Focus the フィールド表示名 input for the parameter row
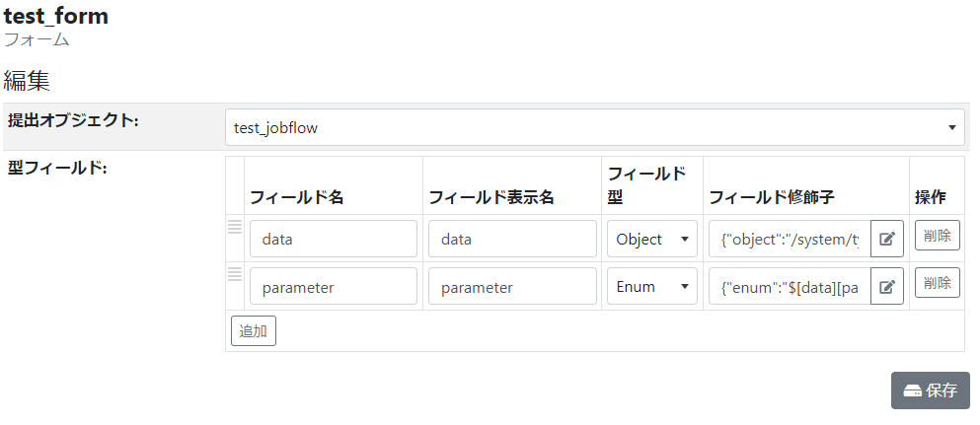The width and height of the screenshot is (980, 425). click(512, 287)
